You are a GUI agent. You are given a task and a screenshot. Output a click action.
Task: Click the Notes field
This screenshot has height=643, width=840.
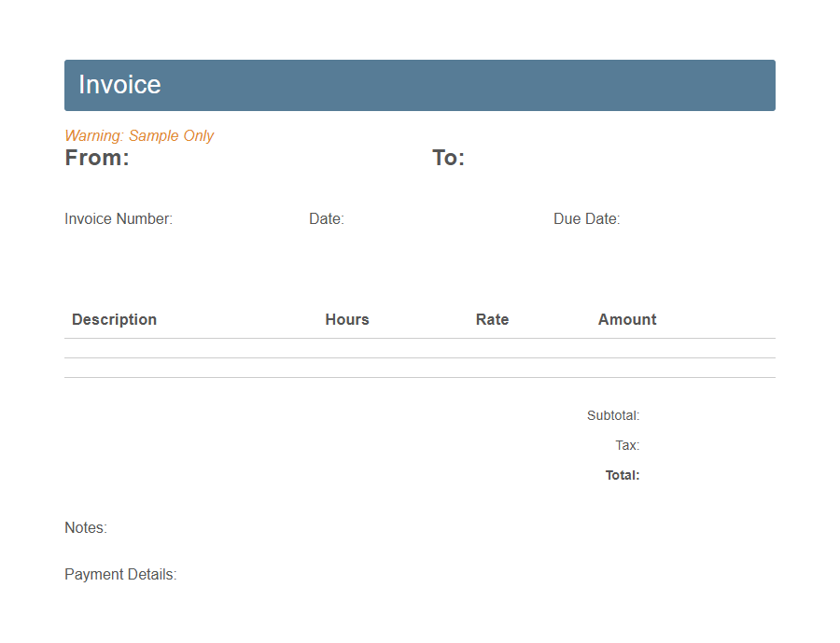tap(85, 527)
